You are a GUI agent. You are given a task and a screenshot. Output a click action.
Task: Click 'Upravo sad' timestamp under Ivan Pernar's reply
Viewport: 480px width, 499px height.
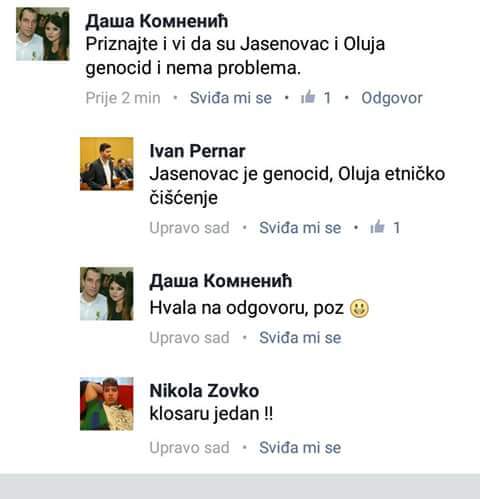click(189, 228)
